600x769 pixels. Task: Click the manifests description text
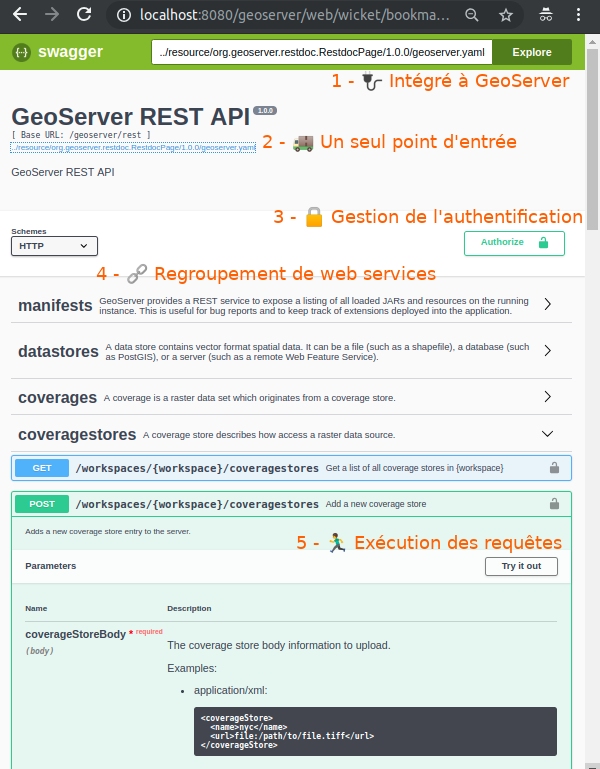[314, 306]
